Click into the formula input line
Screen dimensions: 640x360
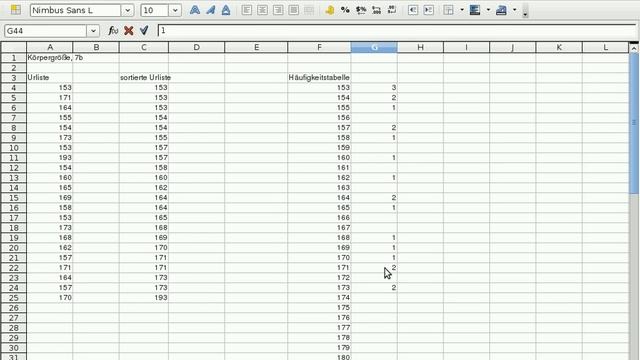coord(397,31)
